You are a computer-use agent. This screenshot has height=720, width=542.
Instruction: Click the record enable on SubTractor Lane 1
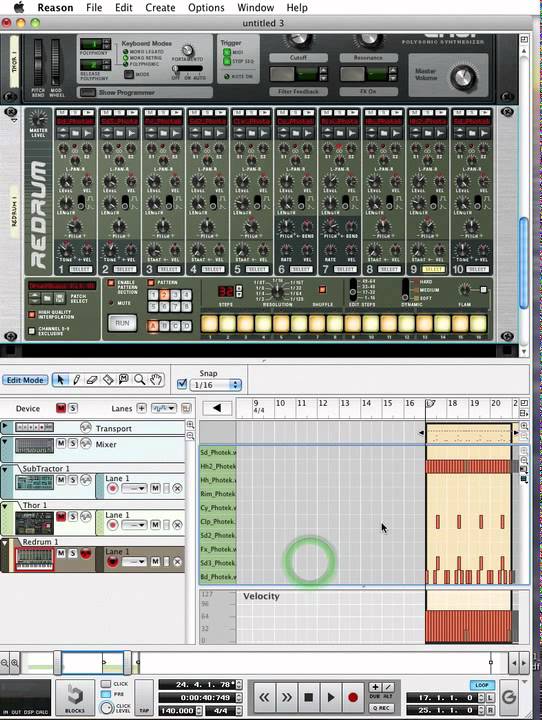[113, 489]
